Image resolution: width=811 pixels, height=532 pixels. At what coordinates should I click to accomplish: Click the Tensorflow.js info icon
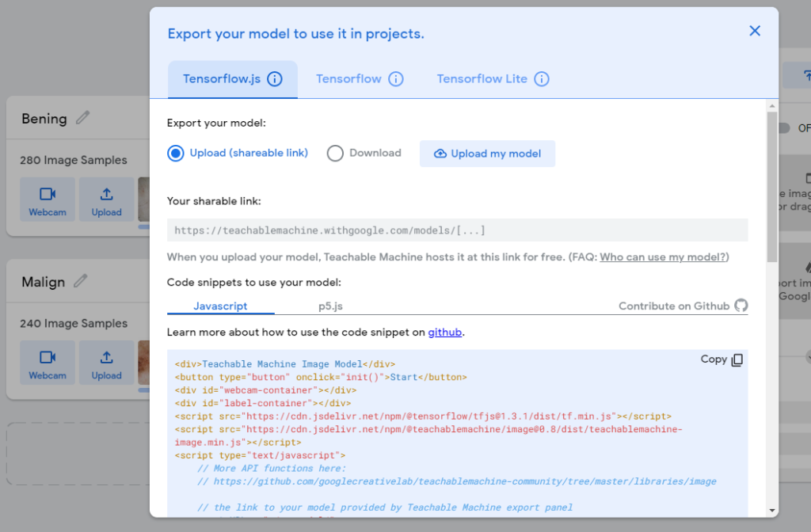pos(275,79)
